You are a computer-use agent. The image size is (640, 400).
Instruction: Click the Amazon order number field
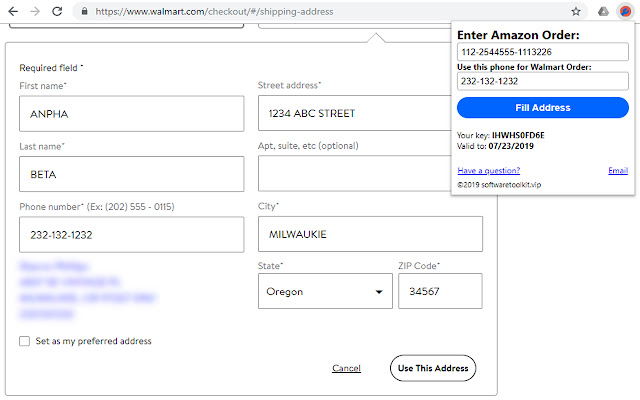[542, 51]
